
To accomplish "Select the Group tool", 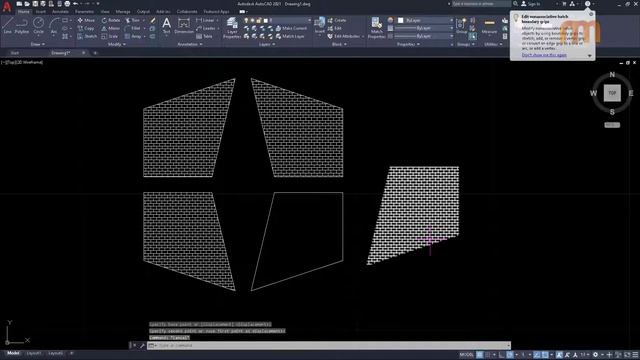I will [x=462, y=25].
